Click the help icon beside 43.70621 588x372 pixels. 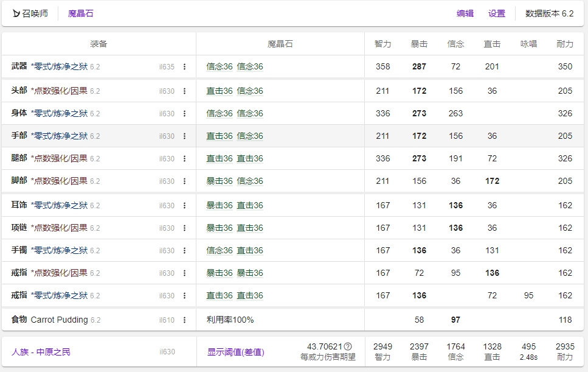tap(348, 346)
